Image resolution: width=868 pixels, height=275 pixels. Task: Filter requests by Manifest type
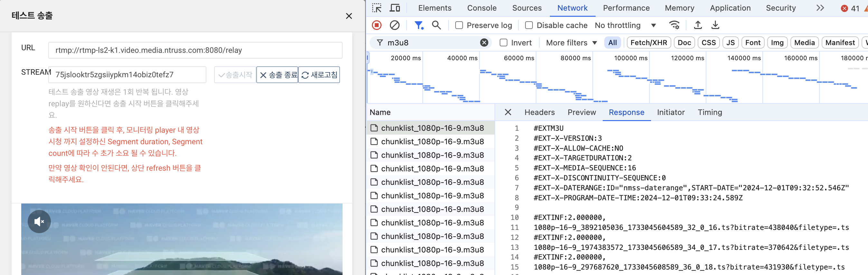coord(840,43)
